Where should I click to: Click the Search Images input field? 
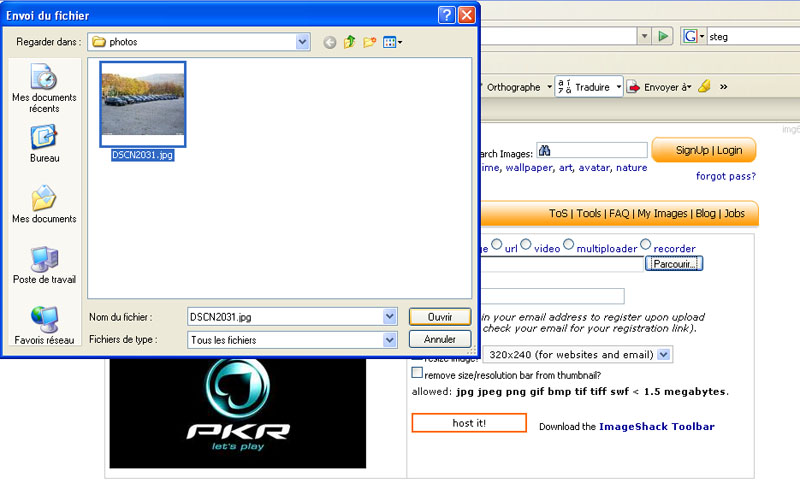(x=592, y=151)
